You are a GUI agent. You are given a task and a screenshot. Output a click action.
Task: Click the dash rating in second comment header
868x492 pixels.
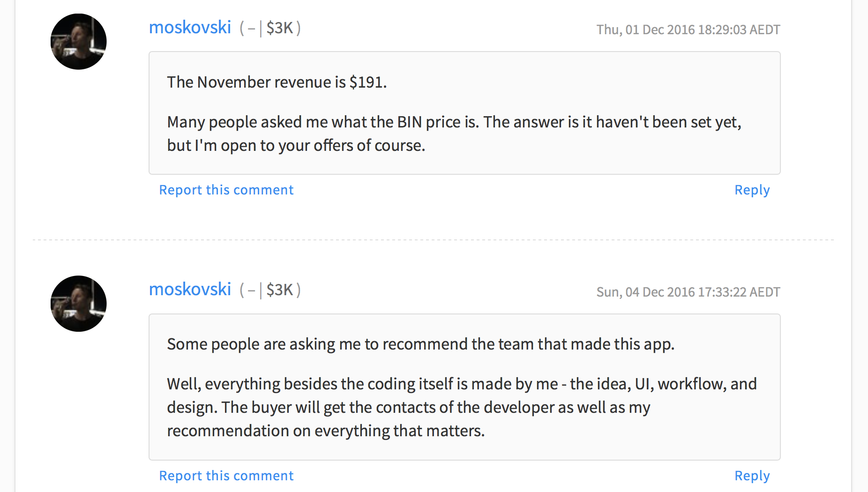point(251,291)
